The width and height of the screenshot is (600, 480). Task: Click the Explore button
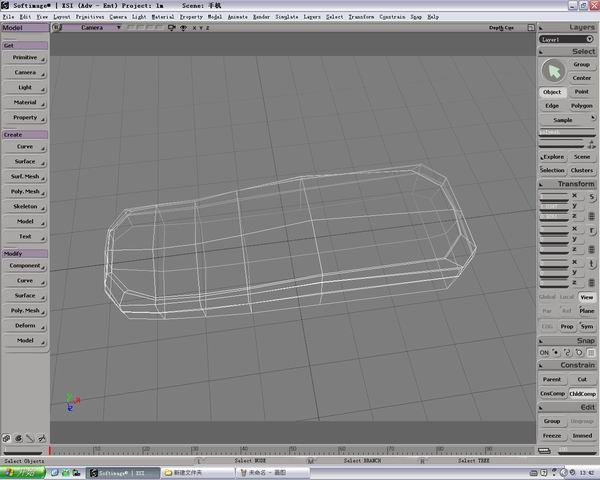click(552, 157)
